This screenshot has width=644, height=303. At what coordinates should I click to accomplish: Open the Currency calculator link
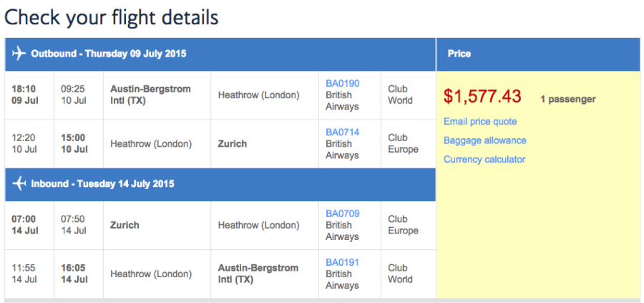tap(484, 159)
